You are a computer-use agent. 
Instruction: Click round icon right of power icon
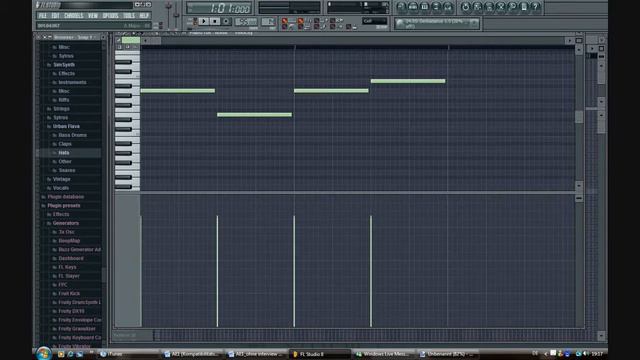pos(477,7)
